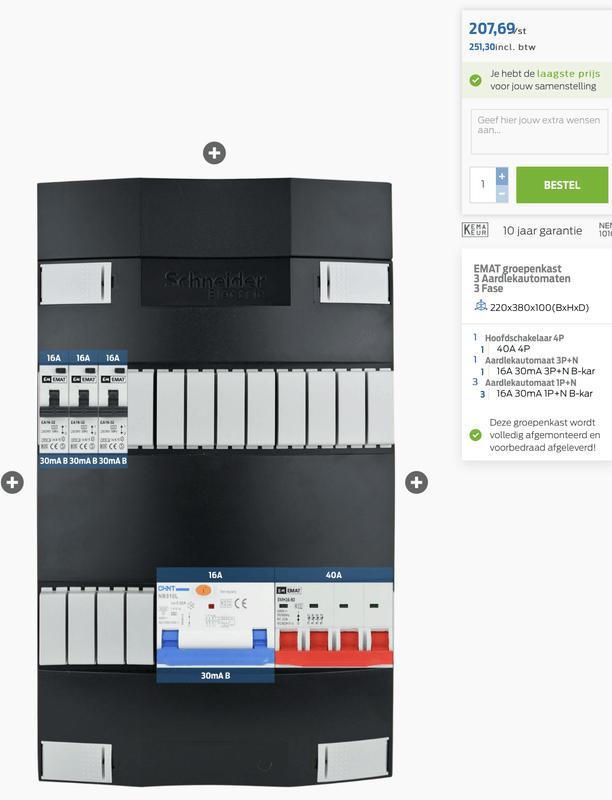
Task: Click the 40A label above the hoofdschakelaar
Action: (x=334, y=575)
